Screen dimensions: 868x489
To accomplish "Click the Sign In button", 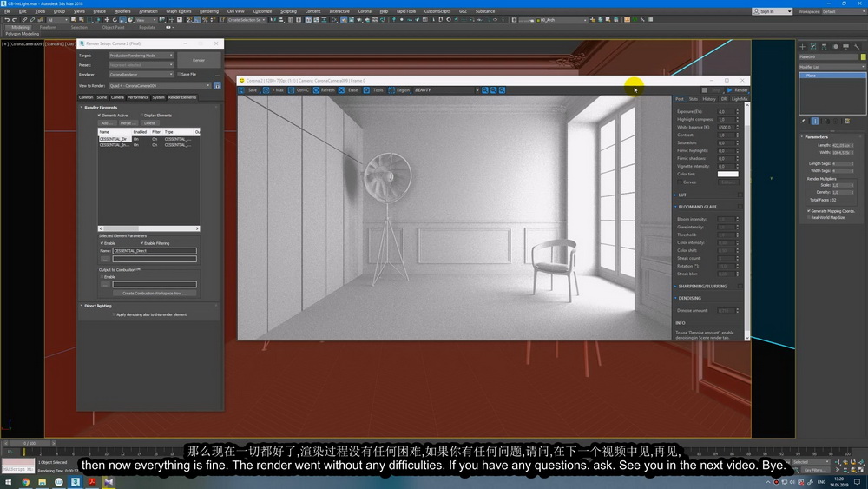I will click(772, 11).
